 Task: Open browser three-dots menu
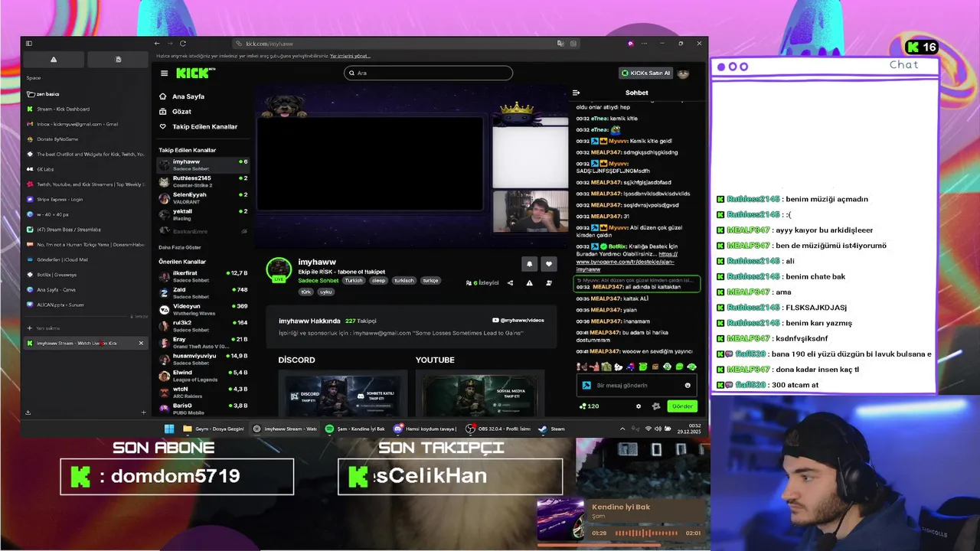coord(644,44)
